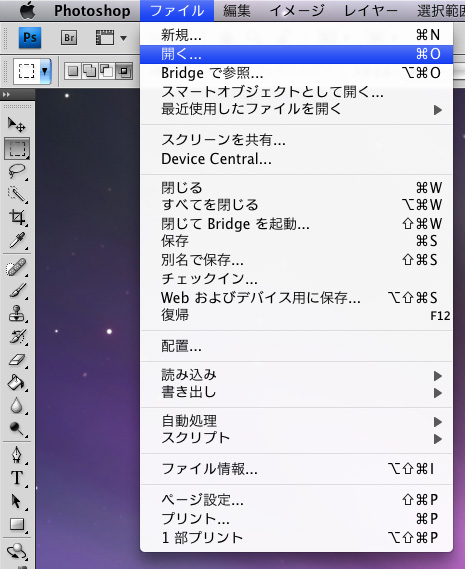Select the Crop tool
The width and height of the screenshot is (465, 569).
[x=17, y=217]
